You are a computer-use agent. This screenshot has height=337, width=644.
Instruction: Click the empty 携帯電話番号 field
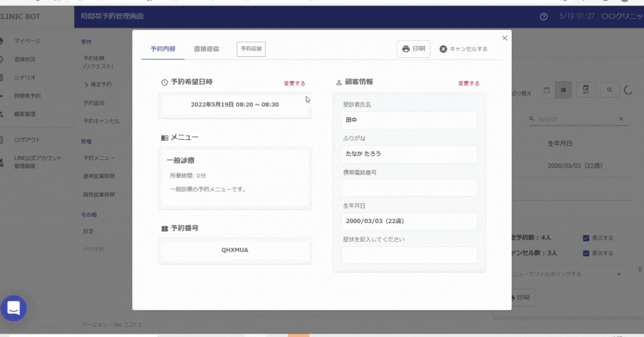coord(409,188)
